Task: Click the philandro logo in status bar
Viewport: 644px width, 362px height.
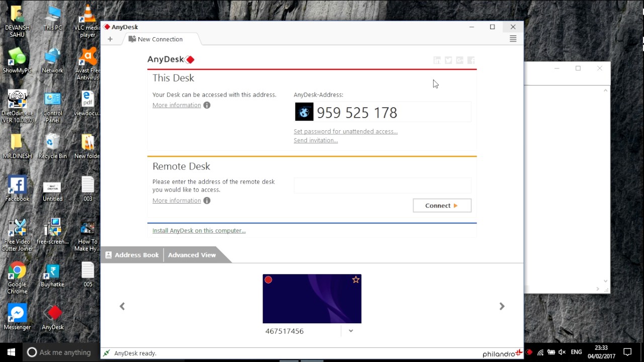Action: tap(502, 353)
